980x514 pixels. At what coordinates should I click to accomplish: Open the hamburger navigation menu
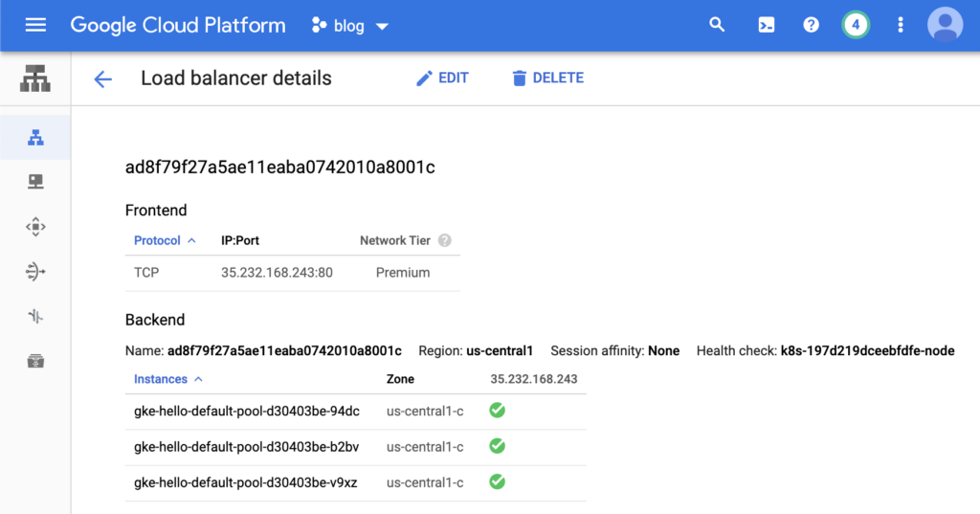click(35, 25)
